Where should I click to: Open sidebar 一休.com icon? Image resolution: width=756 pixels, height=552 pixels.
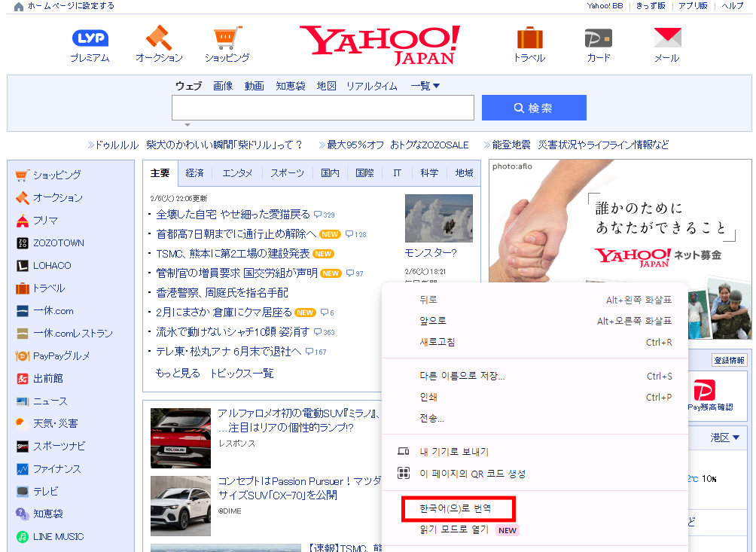pos(22,311)
